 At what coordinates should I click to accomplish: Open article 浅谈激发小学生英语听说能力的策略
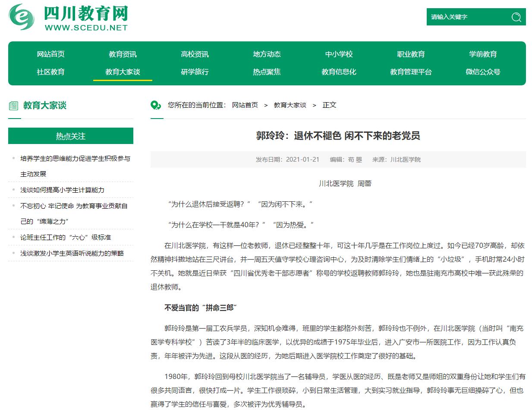tap(72, 253)
